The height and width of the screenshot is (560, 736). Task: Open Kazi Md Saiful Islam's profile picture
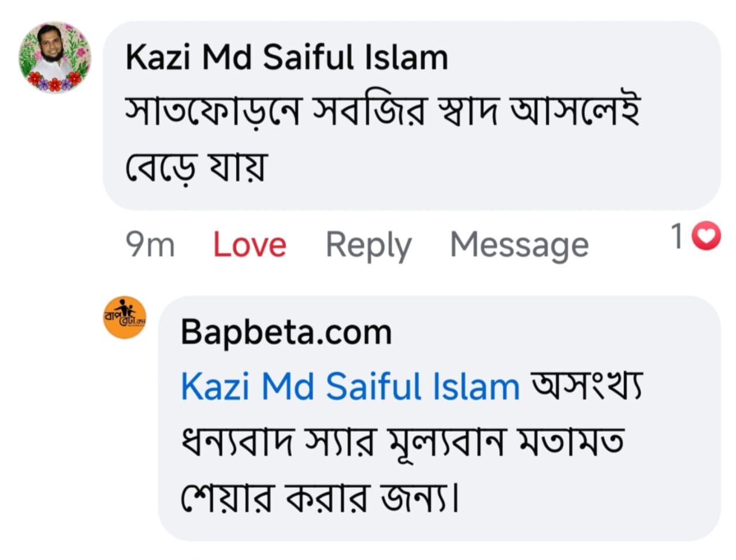(x=55, y=58)
